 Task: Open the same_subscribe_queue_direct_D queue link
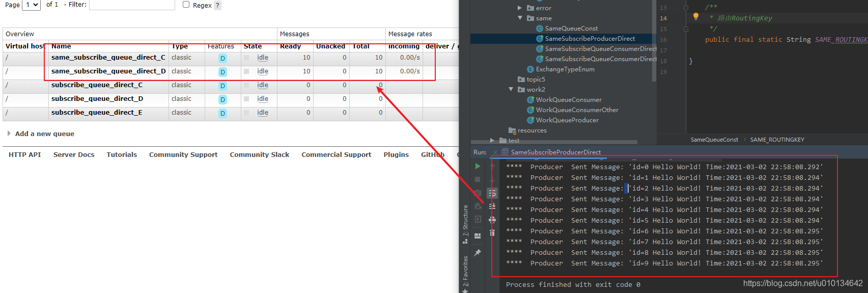tap(108, 71)
